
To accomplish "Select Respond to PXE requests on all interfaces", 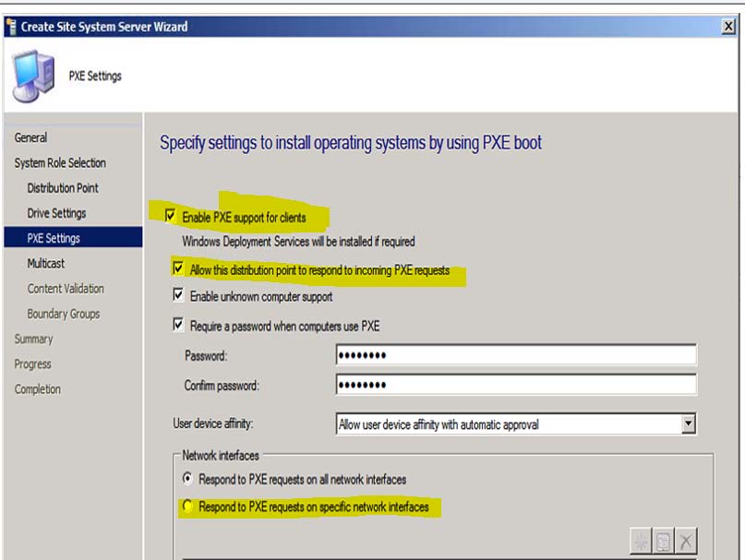I will tap(187, 478).
